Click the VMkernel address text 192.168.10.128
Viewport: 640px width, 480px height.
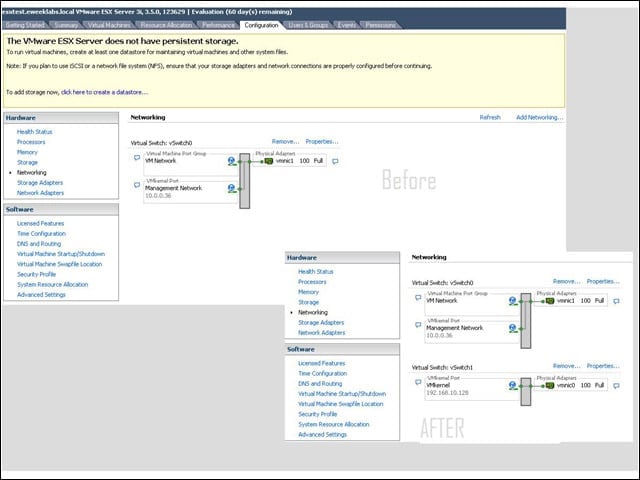[x=447, y=393]
